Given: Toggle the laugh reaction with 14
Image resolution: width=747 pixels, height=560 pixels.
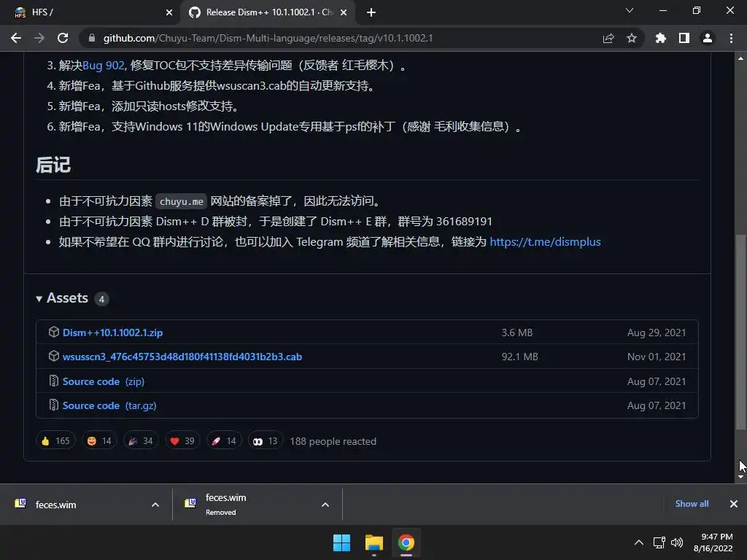Looking at the screenshot, I should pos(99,441).
